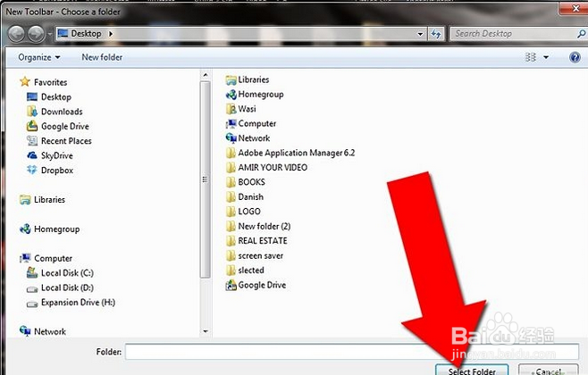Select Libraries in the navigation pane

tap(42, 200)
